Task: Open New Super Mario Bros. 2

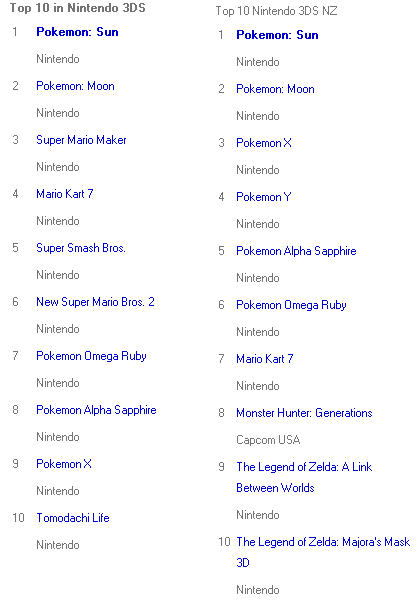Action: click(x=95, y=302)
